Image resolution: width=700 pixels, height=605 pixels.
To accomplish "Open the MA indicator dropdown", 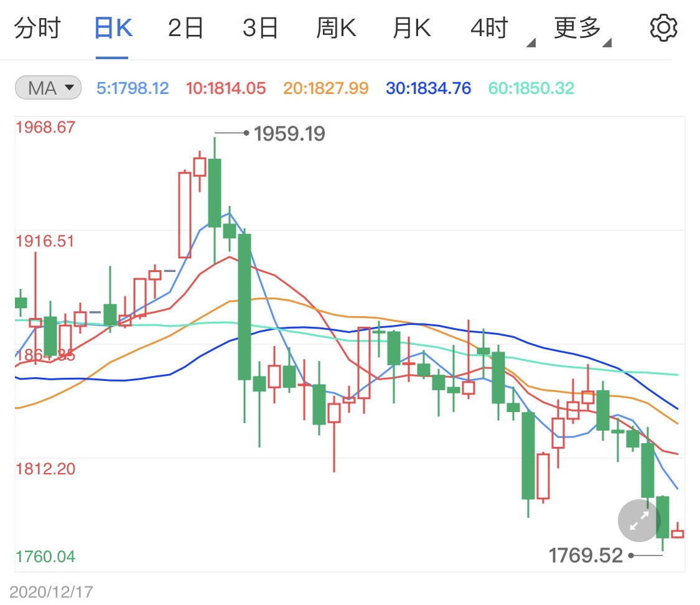I will (48, 88).
